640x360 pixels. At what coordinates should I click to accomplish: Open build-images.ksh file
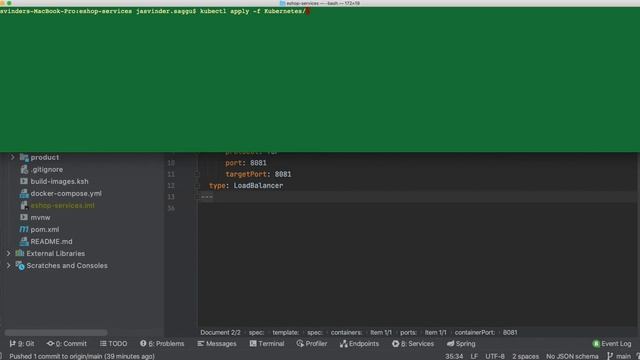(59, 181)
